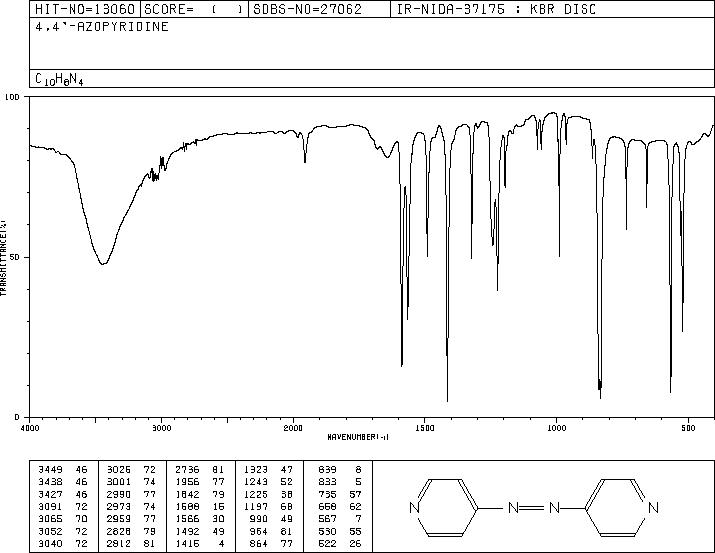Image resolution: width=715 pixels, height=553 pixels.
Task: Click the 522 wavenumber entry
Action: pyautogui.click(x=327, y=544)
